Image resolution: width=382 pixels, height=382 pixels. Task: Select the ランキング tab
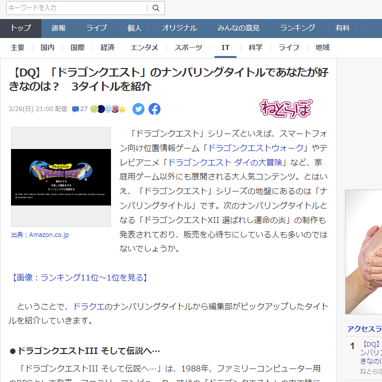(298, 28)
